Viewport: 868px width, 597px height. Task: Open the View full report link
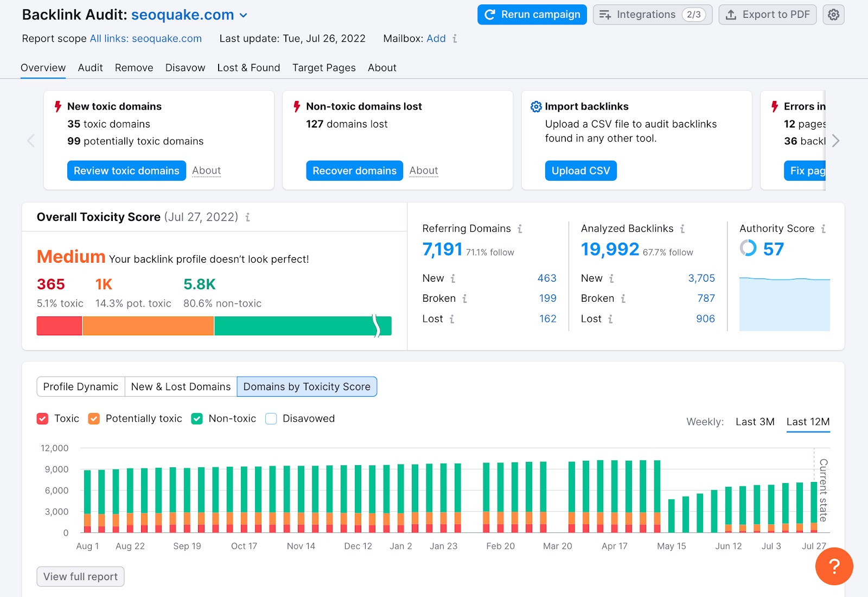(x=80, y=576)
